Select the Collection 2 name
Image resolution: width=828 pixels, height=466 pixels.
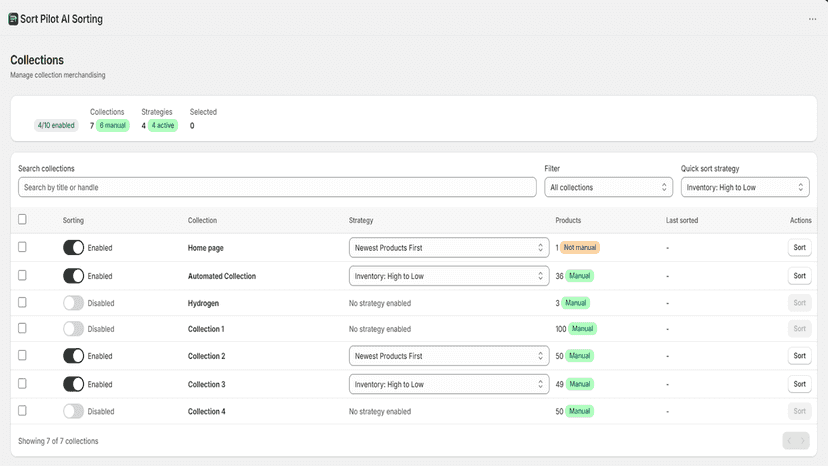click(206, 356)
